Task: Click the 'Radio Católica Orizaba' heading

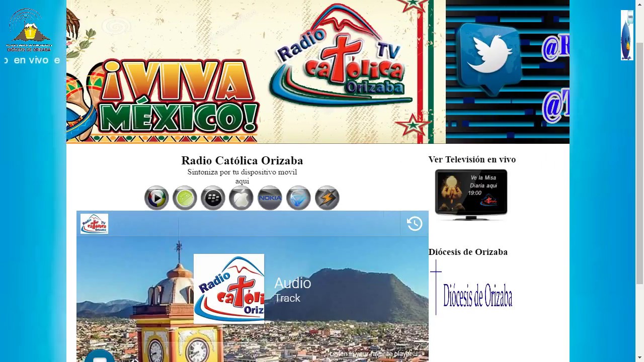Action: coord(242,160)
